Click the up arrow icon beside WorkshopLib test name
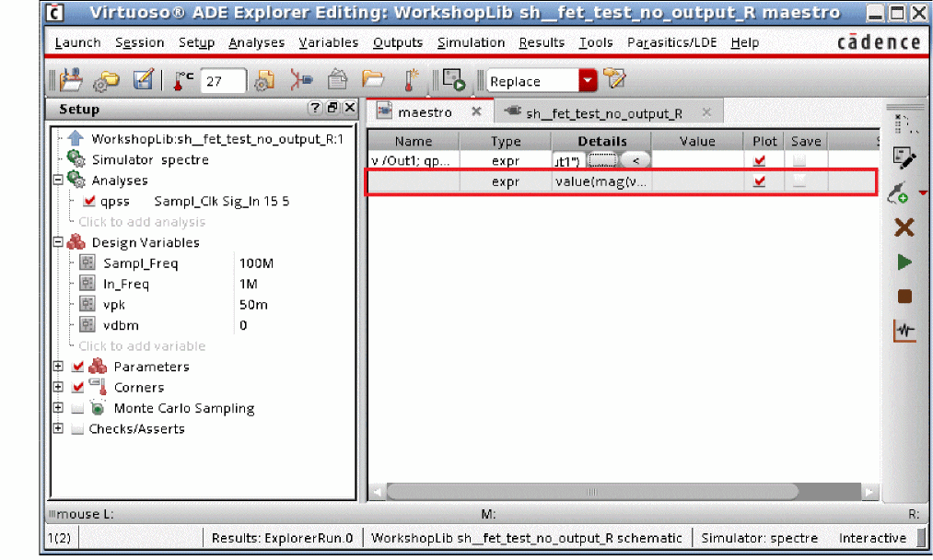The image size is (933, 560). click(76, 138)
